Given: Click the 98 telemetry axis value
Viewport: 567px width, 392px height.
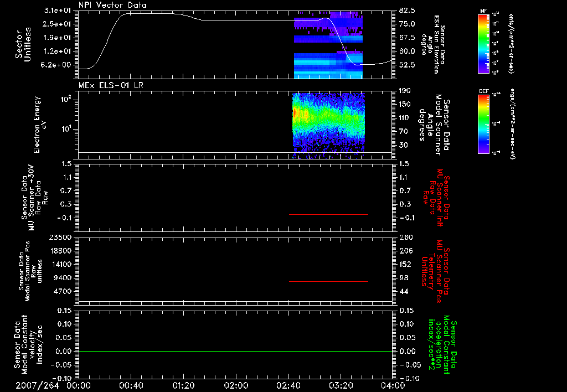Looking at the screenshot, I should (x=404, y=278).
